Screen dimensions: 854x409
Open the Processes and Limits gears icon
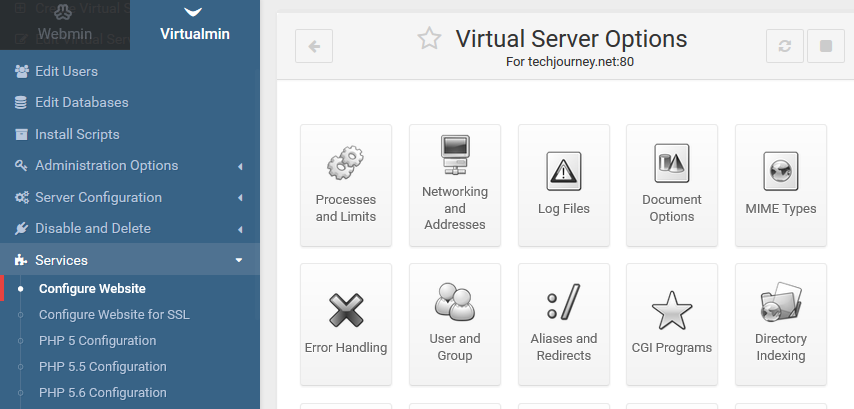pos(345,163)
